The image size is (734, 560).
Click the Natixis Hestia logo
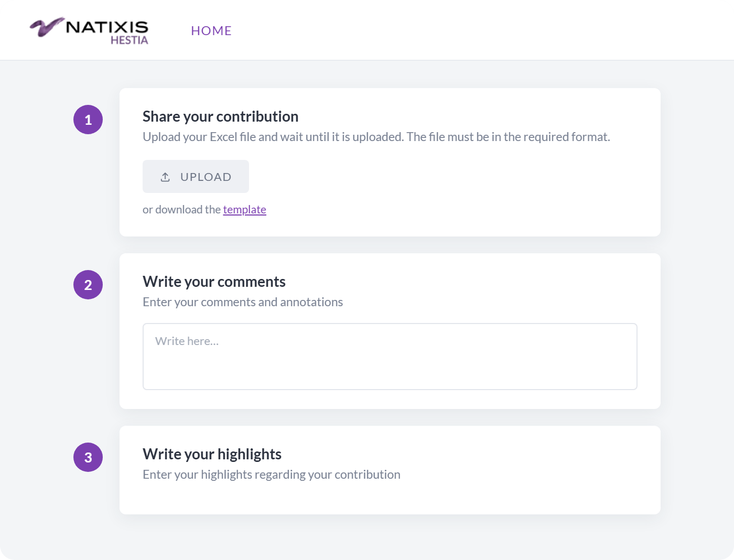coord(89,30)
